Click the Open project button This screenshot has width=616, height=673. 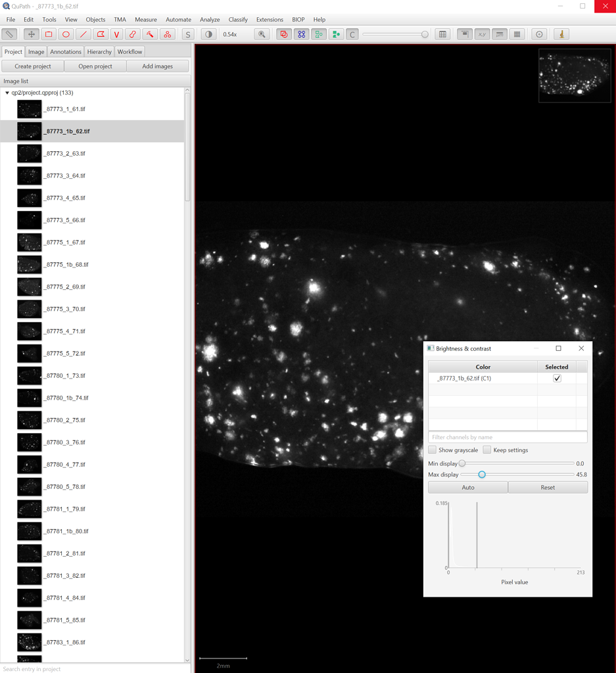click(94, 66)
